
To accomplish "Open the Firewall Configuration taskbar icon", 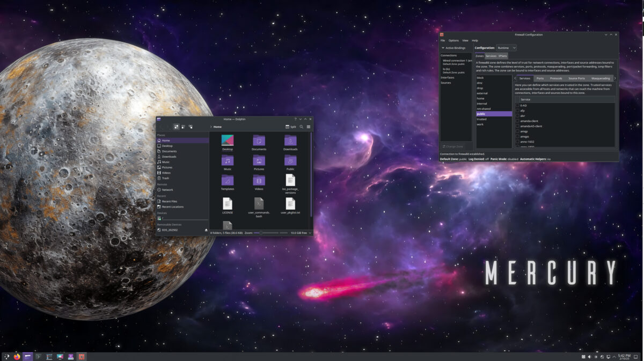I will click(82, 356).
